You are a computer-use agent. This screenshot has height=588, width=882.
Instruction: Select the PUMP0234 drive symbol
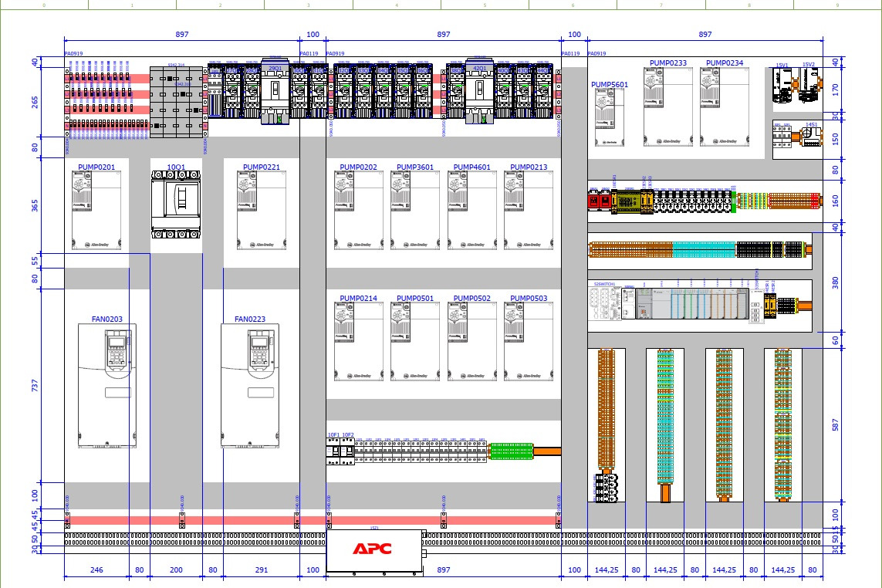(x=725, y=107)
